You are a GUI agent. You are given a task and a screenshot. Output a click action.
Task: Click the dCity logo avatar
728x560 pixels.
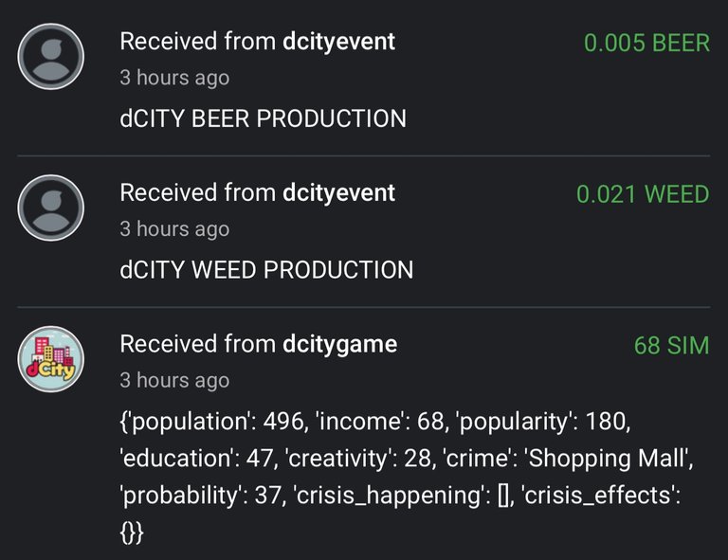coord(50,359)
